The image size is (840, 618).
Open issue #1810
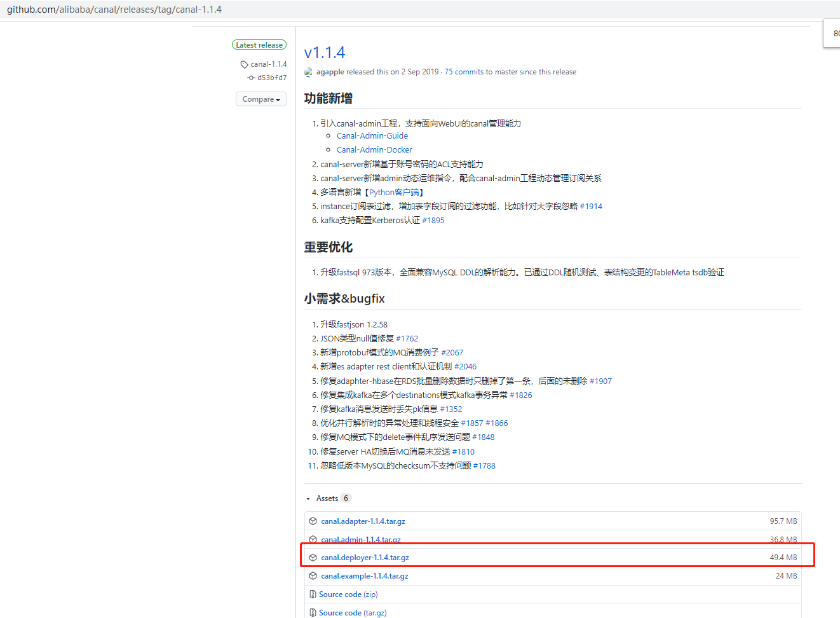(x=463, y=452)
